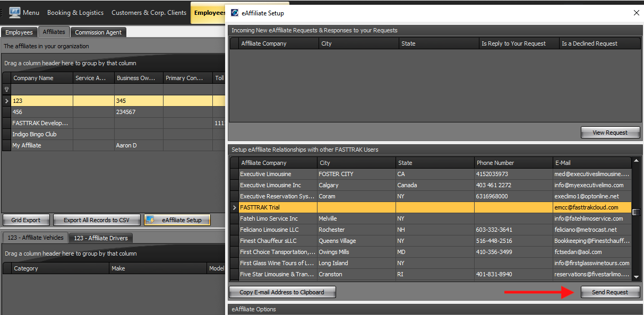
Task: Click the Grid Export button
Action: [x=27, y=220]
